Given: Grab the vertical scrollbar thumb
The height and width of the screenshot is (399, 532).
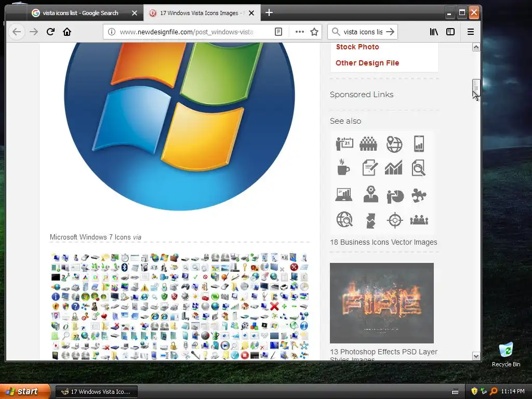Looking at the screenshot, I should point(476,88).
